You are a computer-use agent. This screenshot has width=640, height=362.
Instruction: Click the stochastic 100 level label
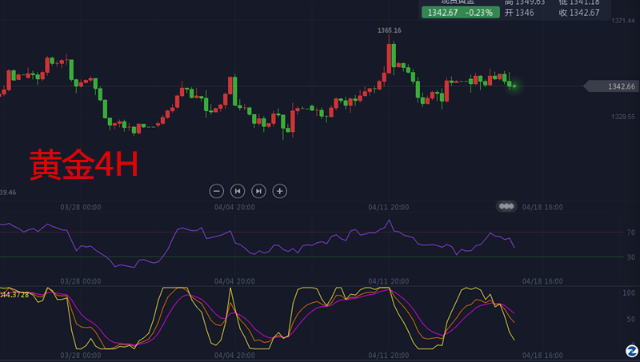[x=629, y=293]
